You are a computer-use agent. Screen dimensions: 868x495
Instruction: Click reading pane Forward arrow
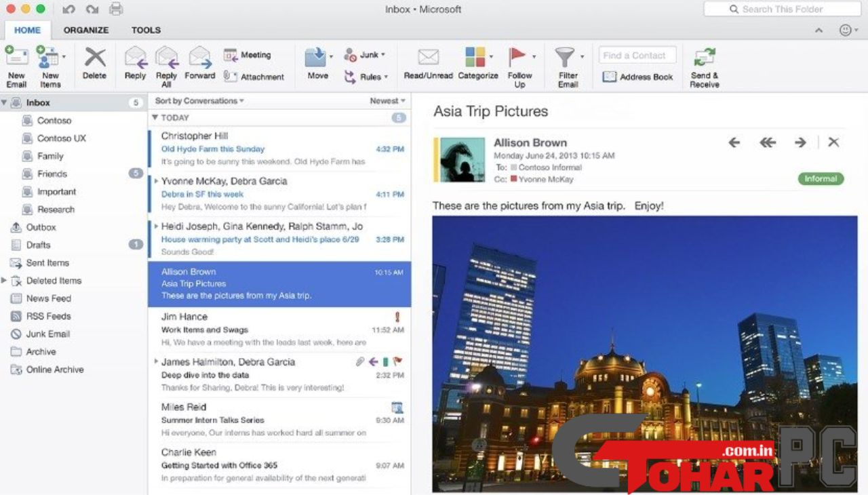click(x=801, y=142)
